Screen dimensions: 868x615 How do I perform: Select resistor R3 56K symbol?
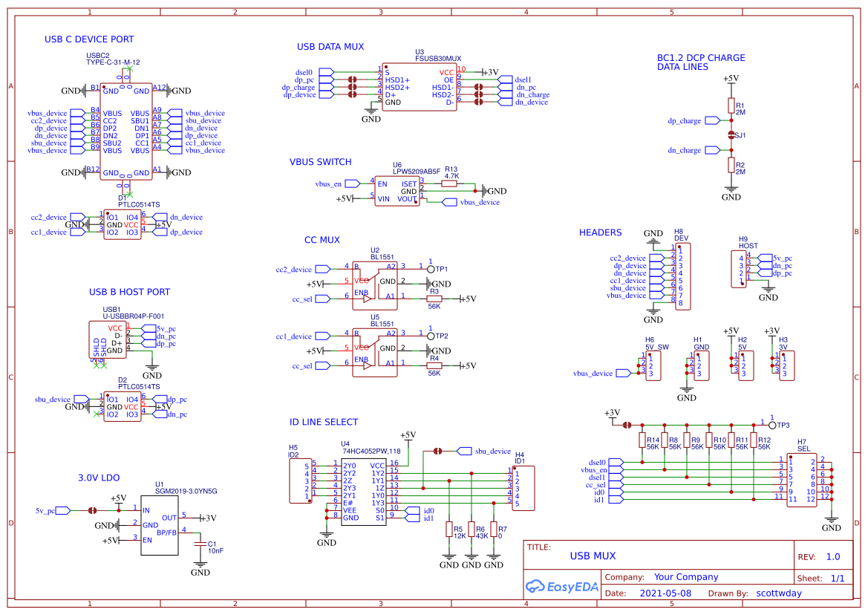pos(434,299)
